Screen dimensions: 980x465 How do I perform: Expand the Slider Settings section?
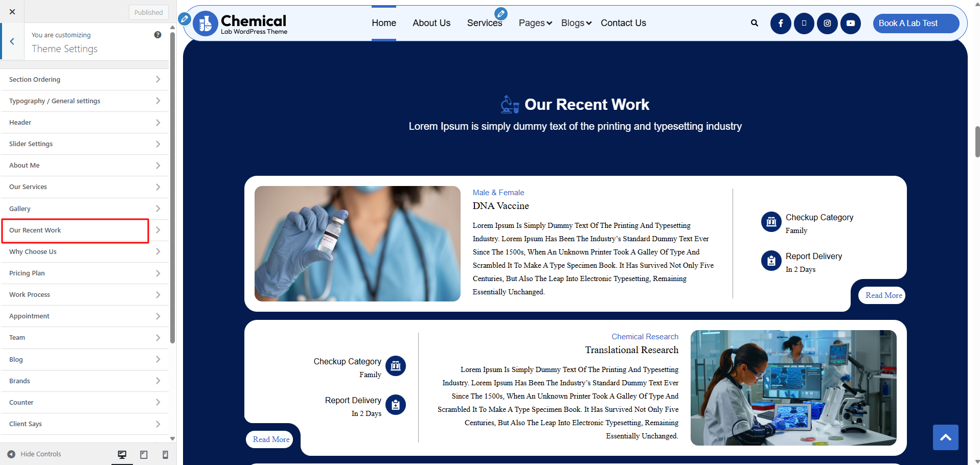(x=84, y=144)
